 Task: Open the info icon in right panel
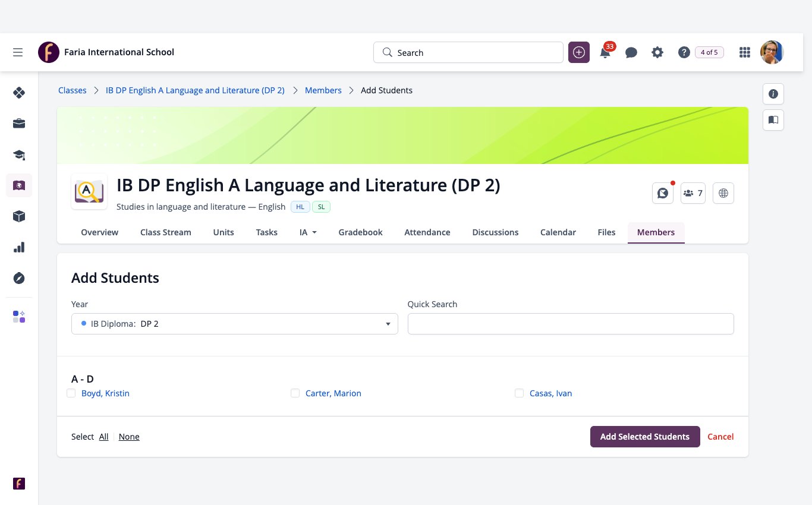(773, 94)
